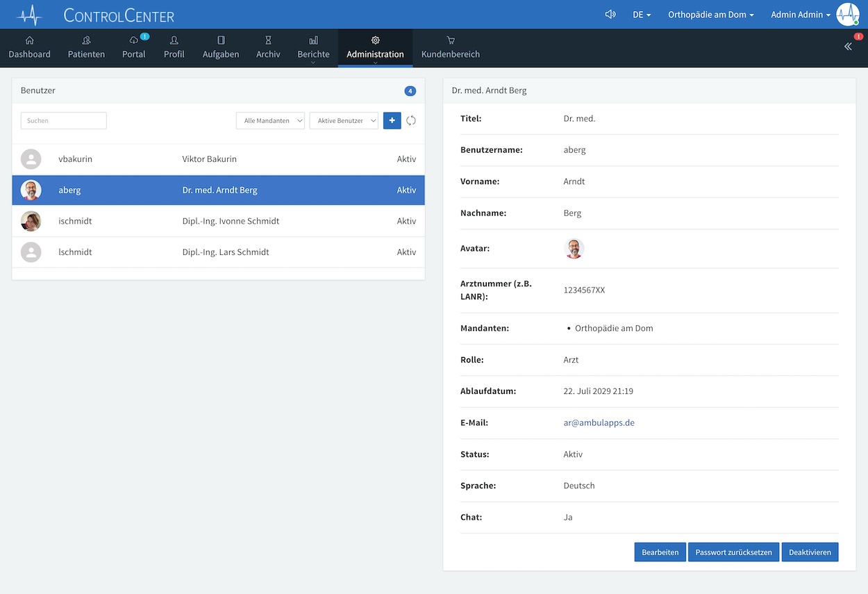Click the ControlCenter heartbeat logo
This screenshot has width=868, height=594.
pyautogui.click(x=30, y=15)
